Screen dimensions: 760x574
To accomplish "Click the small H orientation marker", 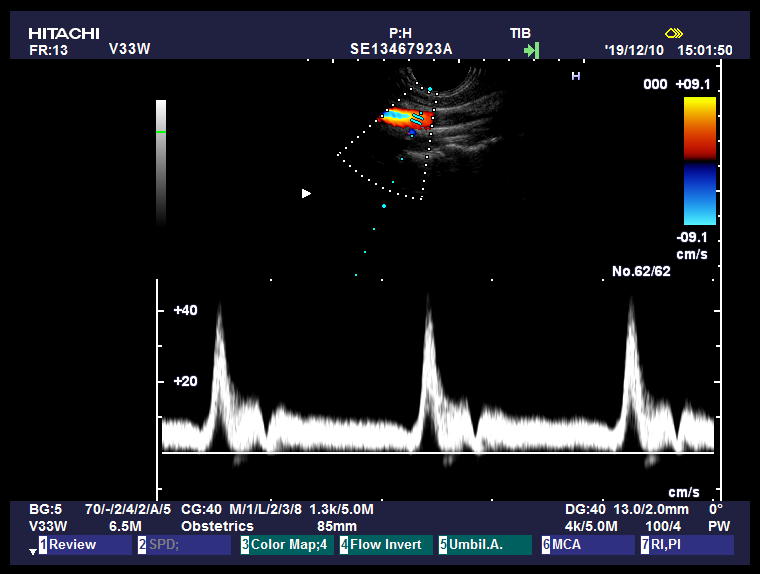I will click(575, 76).
